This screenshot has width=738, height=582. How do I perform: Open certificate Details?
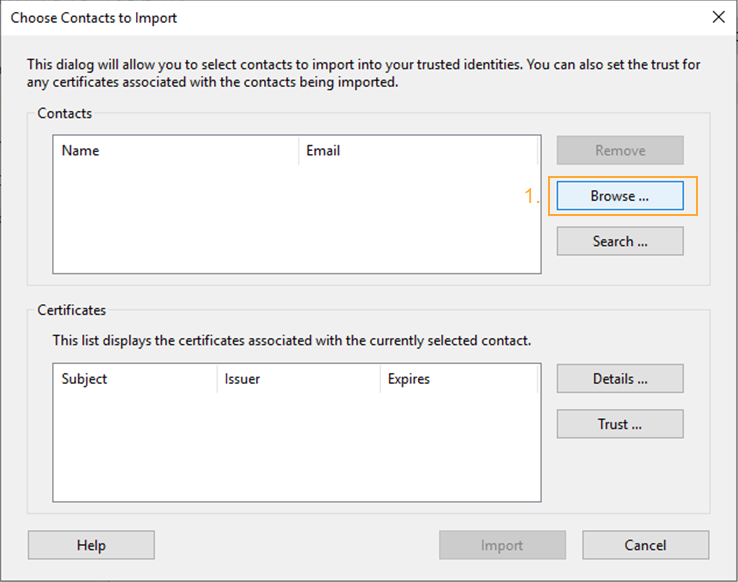[x=620, y=379]
